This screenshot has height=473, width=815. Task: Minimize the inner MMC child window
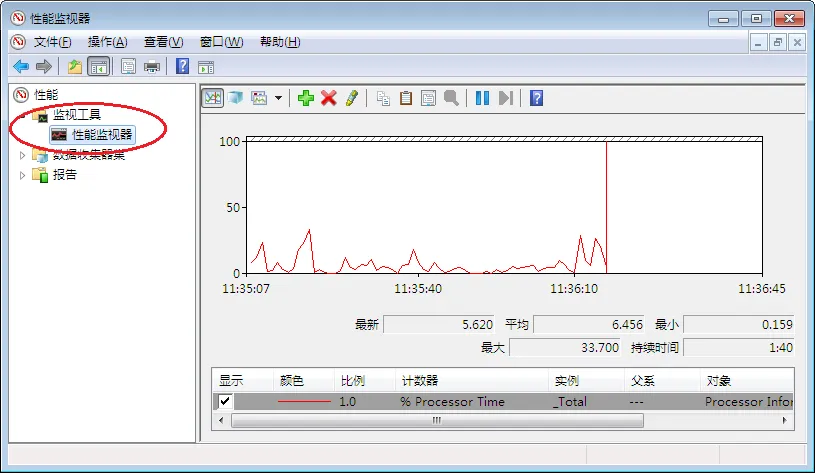tap(758, 43)
